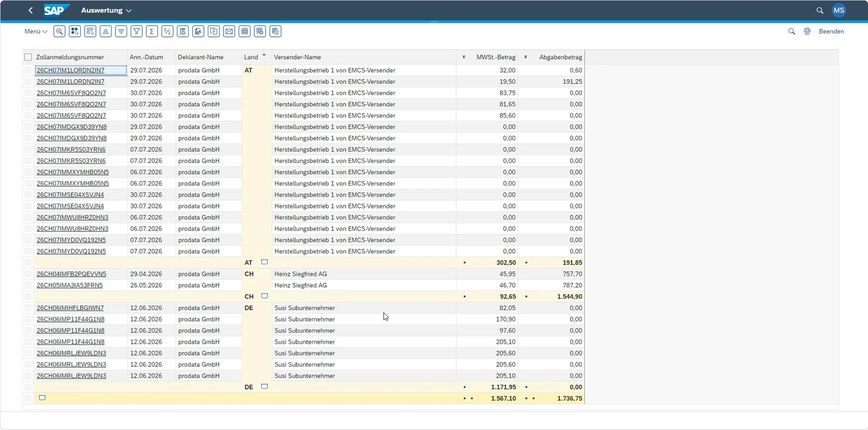Open the Set Filter funnel icon
This screenshot has height=430, width=868.
(137, 31)
